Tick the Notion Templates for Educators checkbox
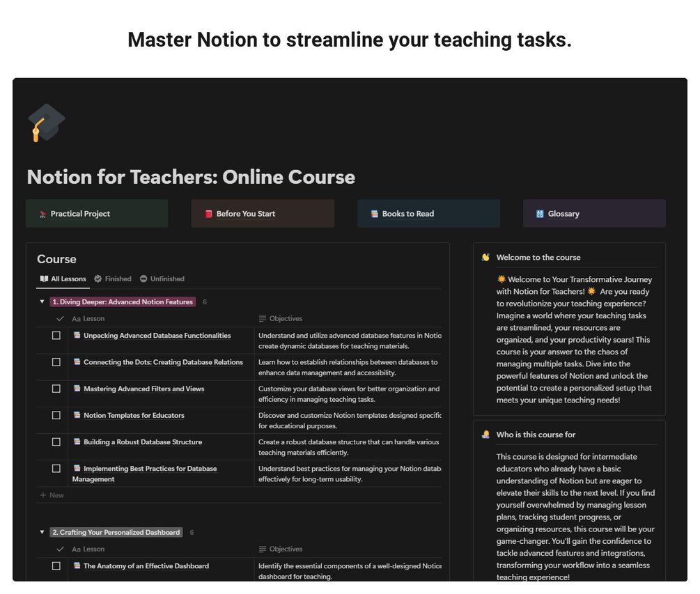700x594 pixels. coord(56,416)
